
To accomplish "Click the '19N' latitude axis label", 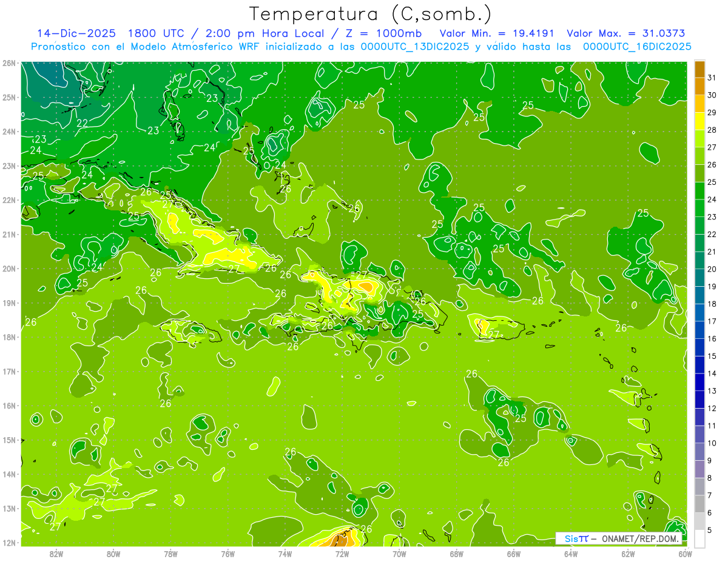I will click(8, 303).
